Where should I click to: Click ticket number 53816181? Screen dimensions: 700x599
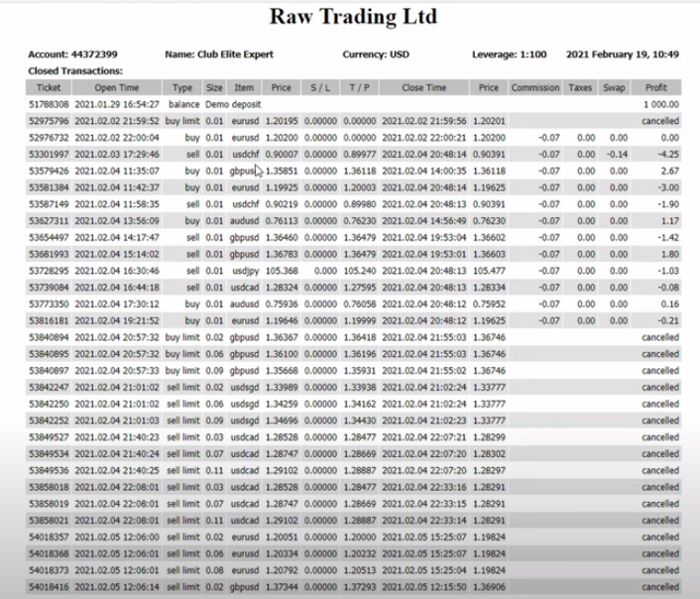pos(50,320)
